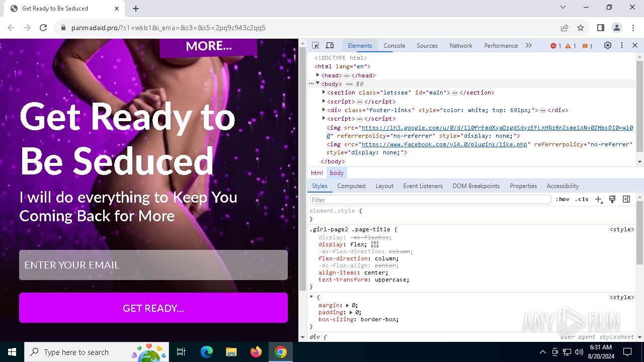
Task: Show more DevTools tabs chevron
Action: 529,45
